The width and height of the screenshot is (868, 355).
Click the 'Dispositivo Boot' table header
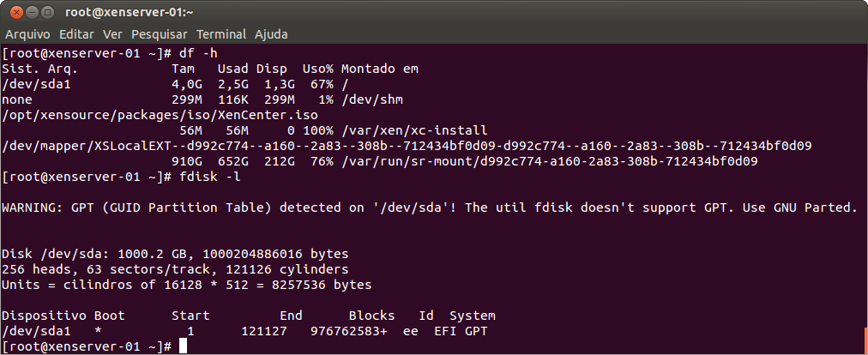pos(63,316)
